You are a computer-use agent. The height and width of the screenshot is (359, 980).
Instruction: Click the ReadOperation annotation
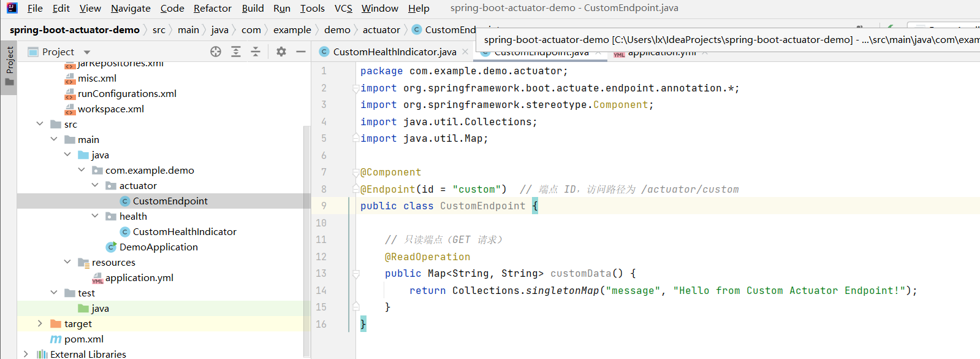click(x=427, y=257)
